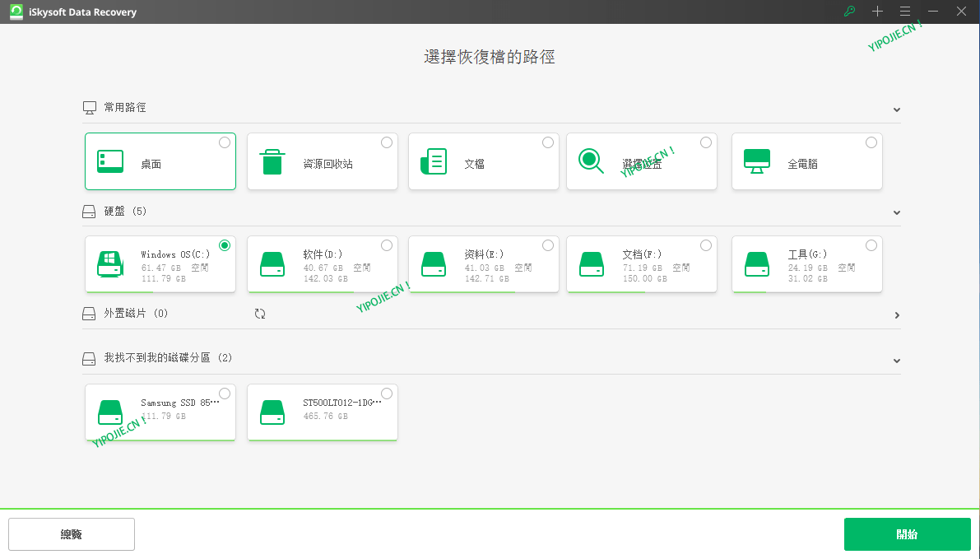Click the plus icon in the titlebar
This screenshot has width=980, height=559.
click(x=877, y=12)
